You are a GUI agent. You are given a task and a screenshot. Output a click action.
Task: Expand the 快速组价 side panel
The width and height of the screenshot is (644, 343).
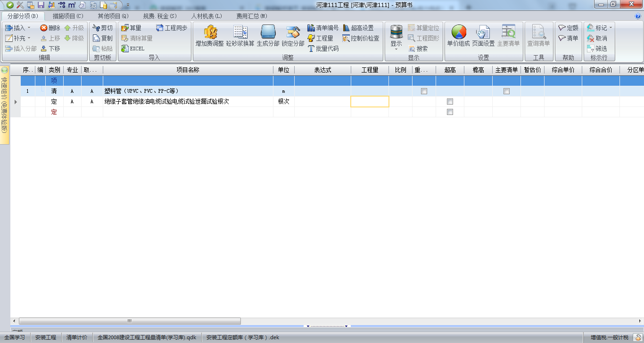5,105
